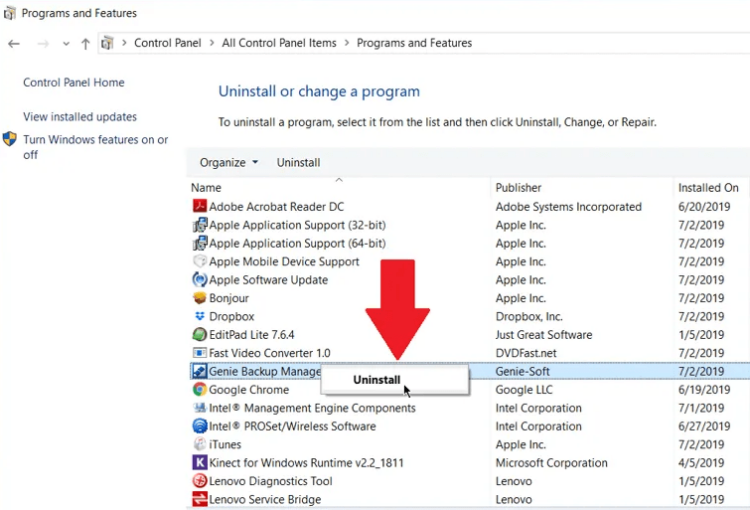This screenshot has width=750, height=510.
Task: Click the Programs and Features breadcrumb
Action: coord(414,43)
